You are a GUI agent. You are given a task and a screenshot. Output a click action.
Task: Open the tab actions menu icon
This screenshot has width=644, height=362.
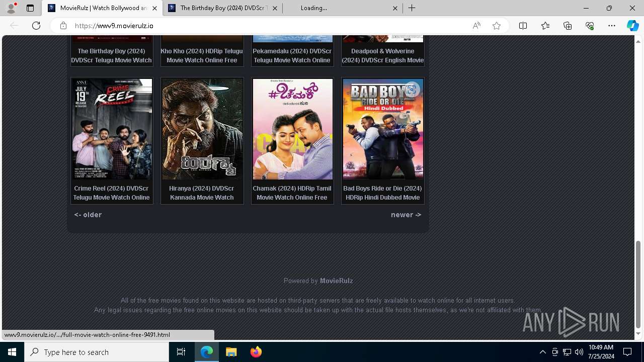pos(30,8)
